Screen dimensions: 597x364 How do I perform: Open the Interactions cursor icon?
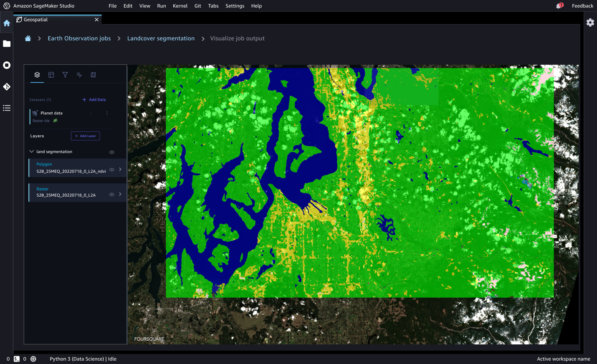point(79,75)
